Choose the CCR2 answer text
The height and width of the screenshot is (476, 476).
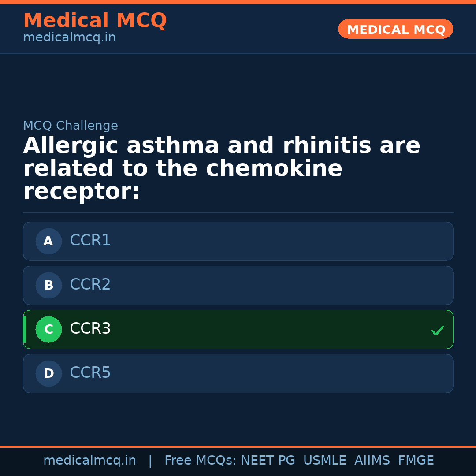pos(90,285)
